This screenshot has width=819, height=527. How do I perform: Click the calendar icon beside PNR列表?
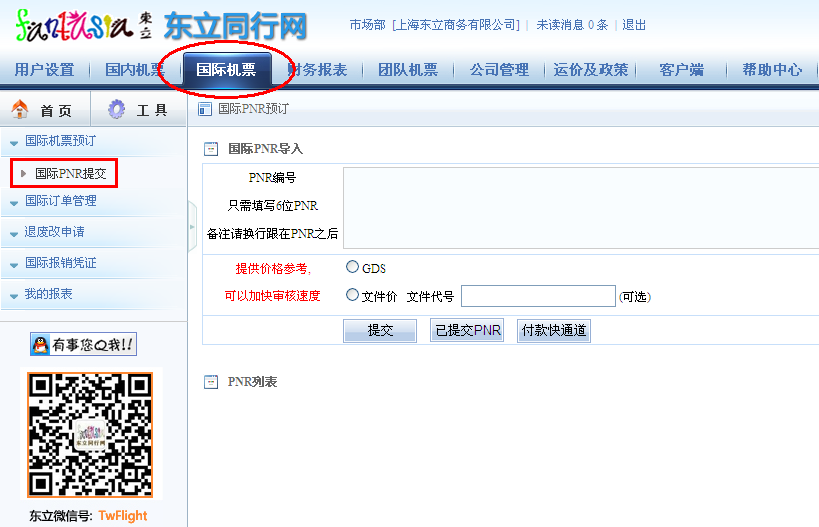(x=210, y=382)
